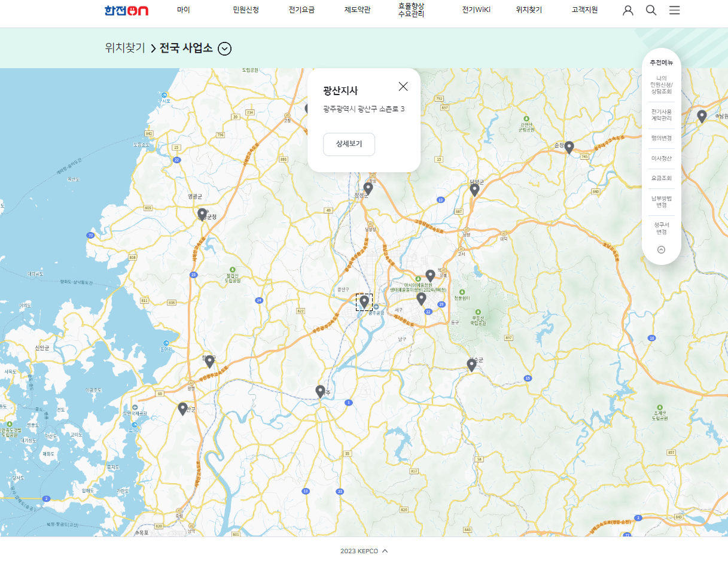Select the map marker at 무안군
The height and width of the screenshot is (561, 728).
pyautogui.click(x=182, y=409)
